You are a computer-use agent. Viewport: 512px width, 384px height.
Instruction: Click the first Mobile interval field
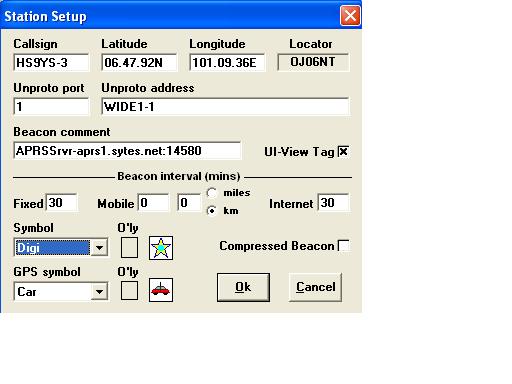(x=153, y=202)
